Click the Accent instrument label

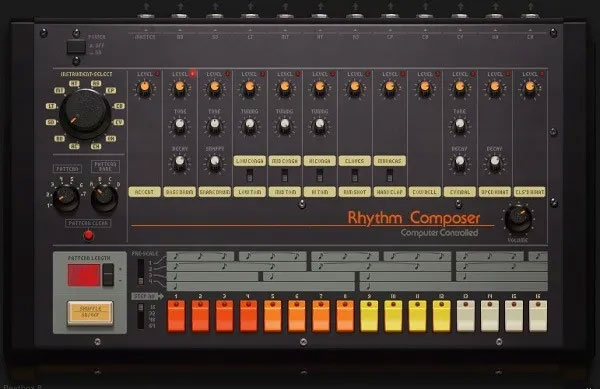pos(144,192)
